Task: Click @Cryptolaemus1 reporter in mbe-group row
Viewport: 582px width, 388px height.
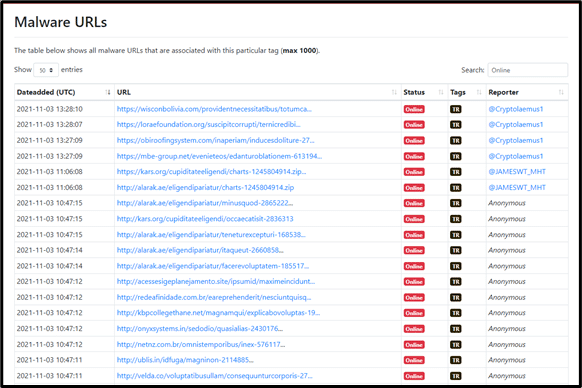Action: (x=516, y=156)
